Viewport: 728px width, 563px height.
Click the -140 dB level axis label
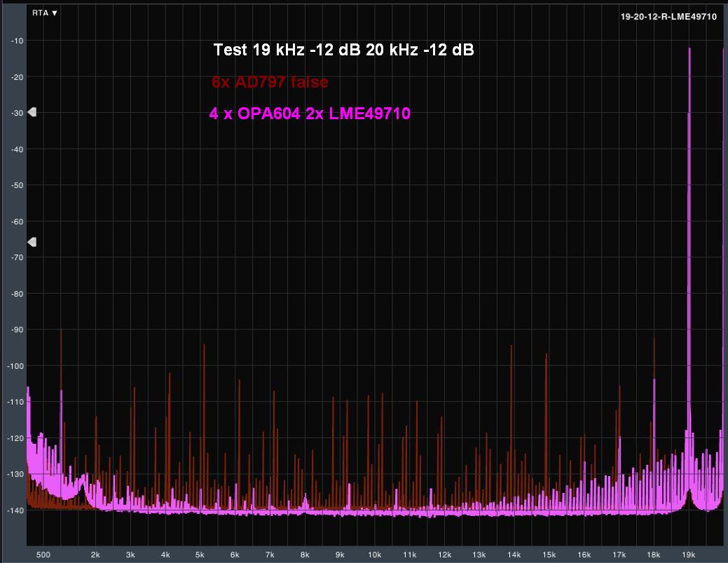tap(16, 510)
